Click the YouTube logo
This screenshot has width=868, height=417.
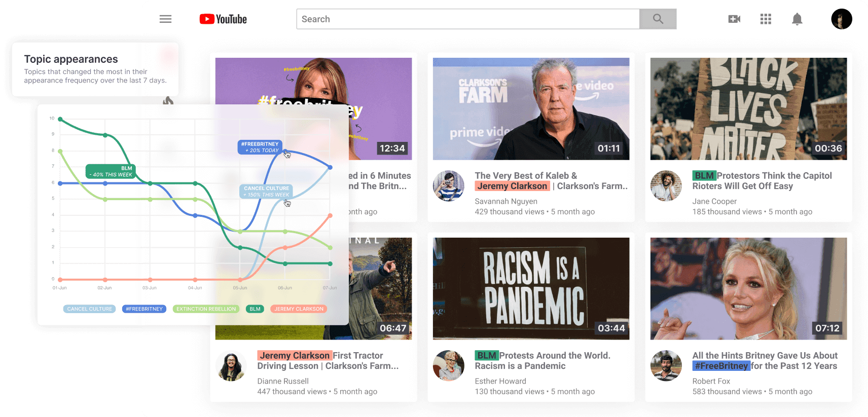click(x=223, y=19)
